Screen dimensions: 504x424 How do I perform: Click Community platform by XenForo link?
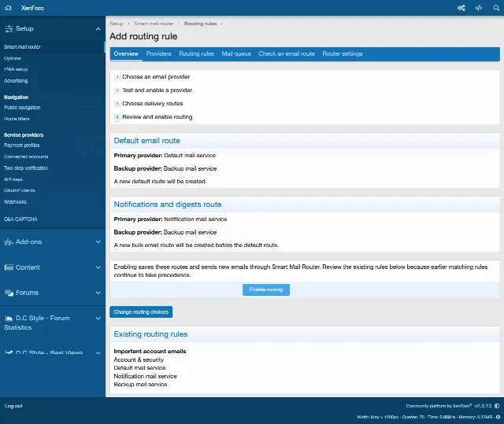click(439, 406)
